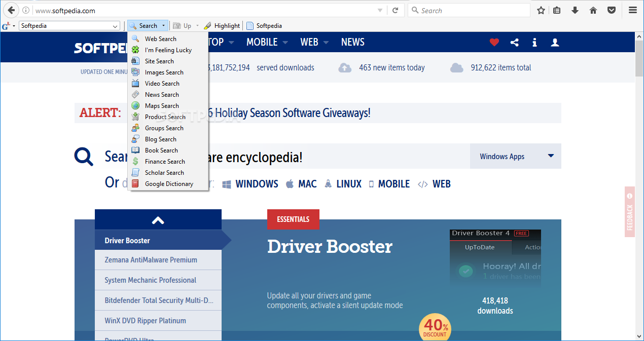Click the URL address bar field

[203, 10]
